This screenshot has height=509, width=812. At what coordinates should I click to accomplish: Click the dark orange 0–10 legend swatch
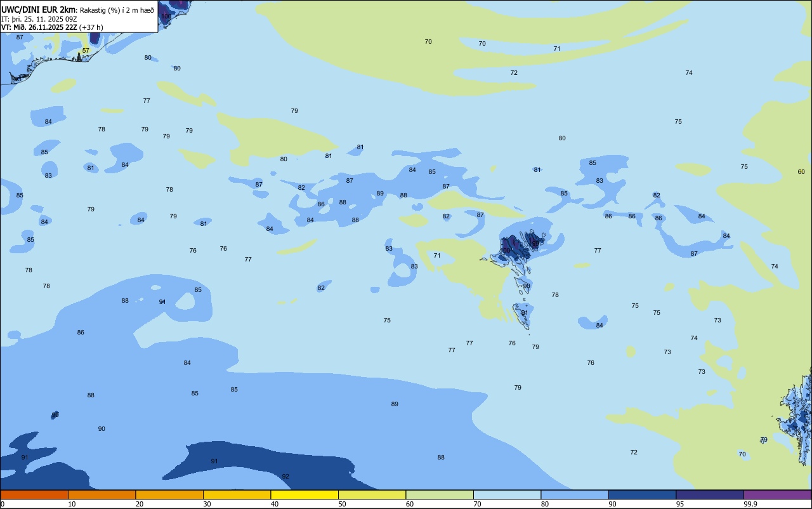pyautogui.click(x=34, y=494)
